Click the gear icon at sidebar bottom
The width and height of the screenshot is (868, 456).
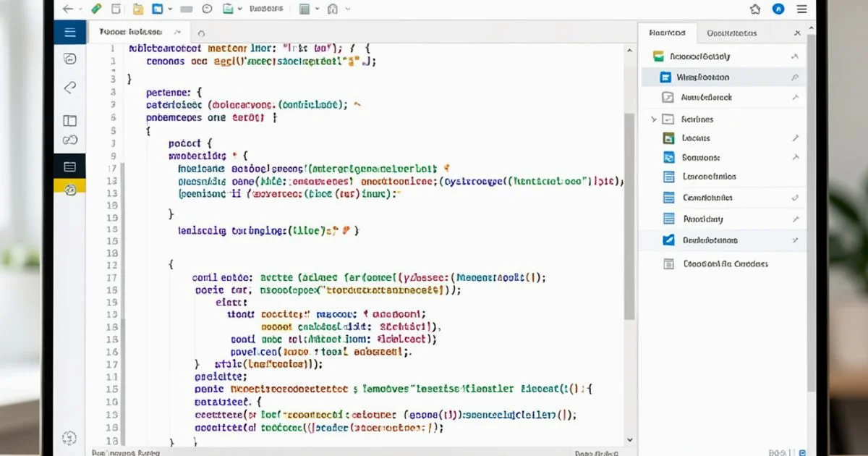69,437
